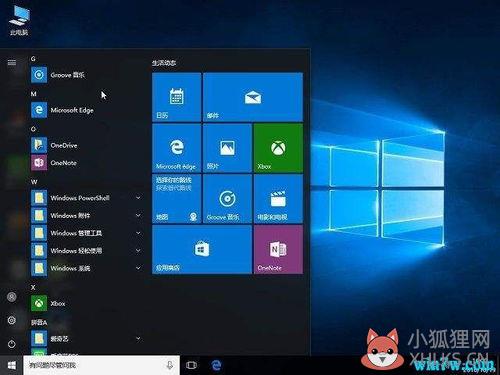Open the This PC desktop icon

(x=19, y=20)
